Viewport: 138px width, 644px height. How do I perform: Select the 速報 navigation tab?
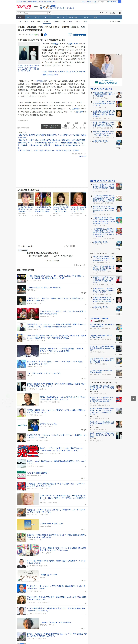(x=28, y=17)
